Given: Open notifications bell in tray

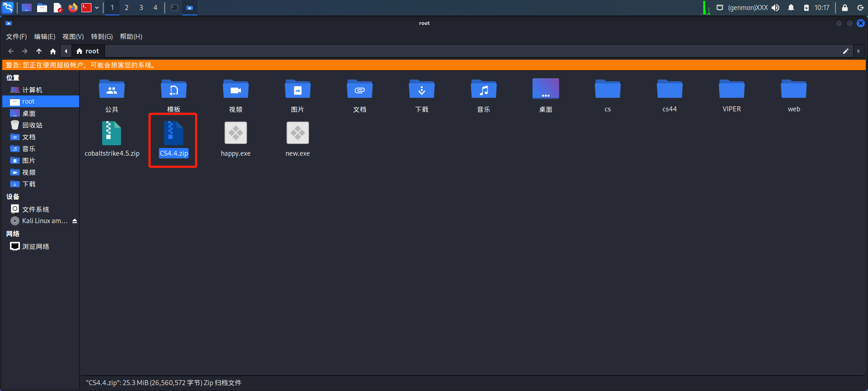Looking at the screenshot, I should click(791, 8).
